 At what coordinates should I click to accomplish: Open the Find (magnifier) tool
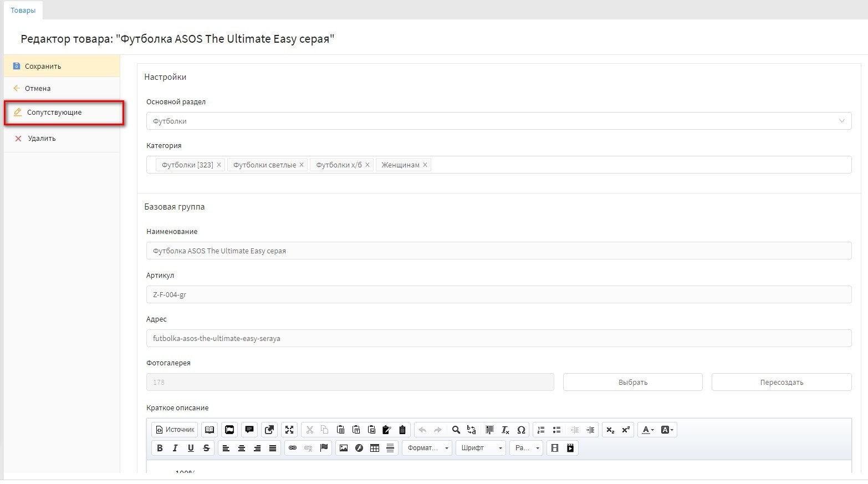(x=456, y=430)
